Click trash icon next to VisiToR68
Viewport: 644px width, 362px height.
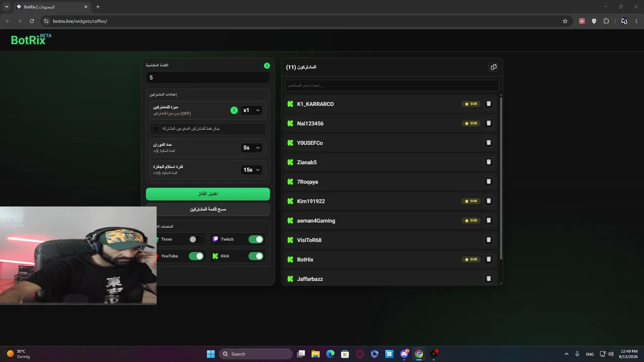[488, 240]
